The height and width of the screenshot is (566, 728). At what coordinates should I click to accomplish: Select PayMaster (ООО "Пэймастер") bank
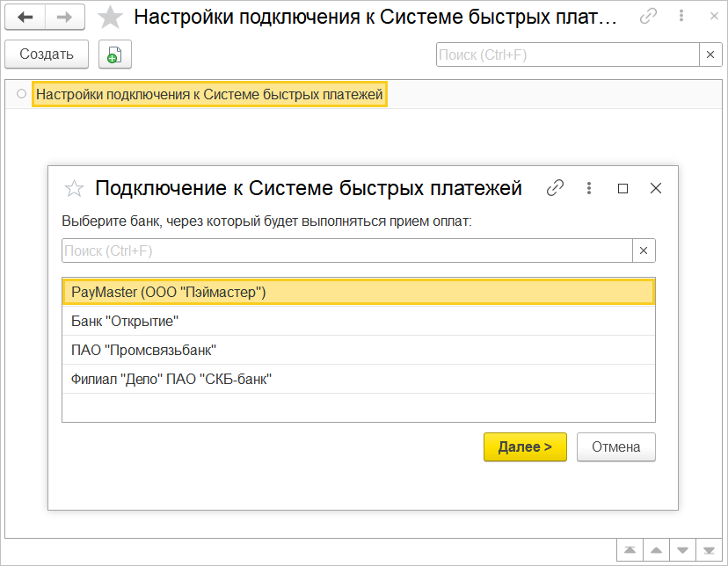[x=359, y=293]
